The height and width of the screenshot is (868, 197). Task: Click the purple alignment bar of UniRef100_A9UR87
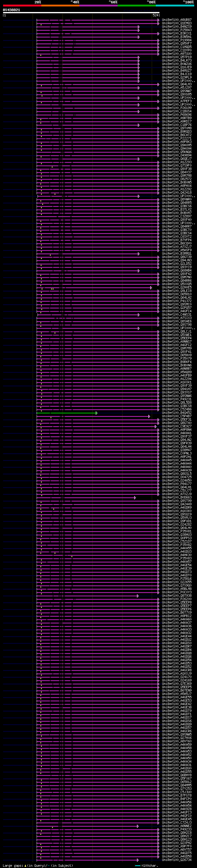click(x=98, y=20)
